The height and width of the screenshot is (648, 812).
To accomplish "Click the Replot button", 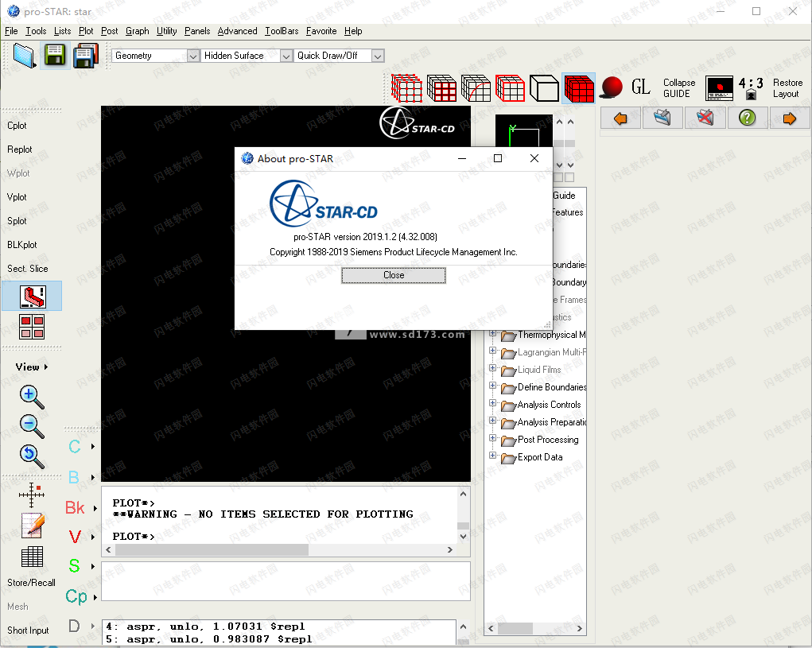I will (20, 149).
